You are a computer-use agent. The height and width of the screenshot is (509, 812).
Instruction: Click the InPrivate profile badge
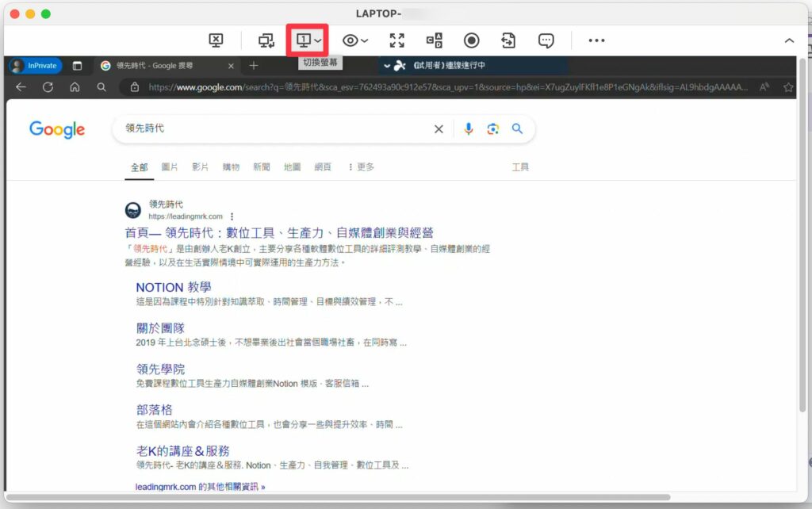click(36, 66)
